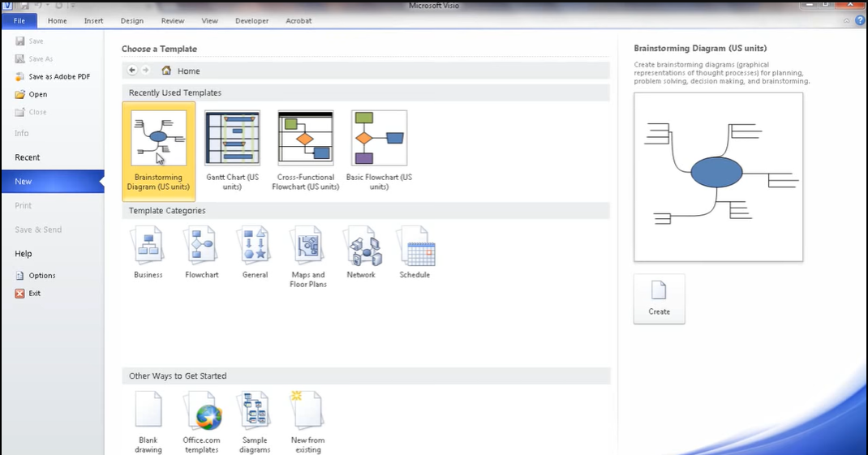
Task: Open the Help section
Action: point(24,254)
